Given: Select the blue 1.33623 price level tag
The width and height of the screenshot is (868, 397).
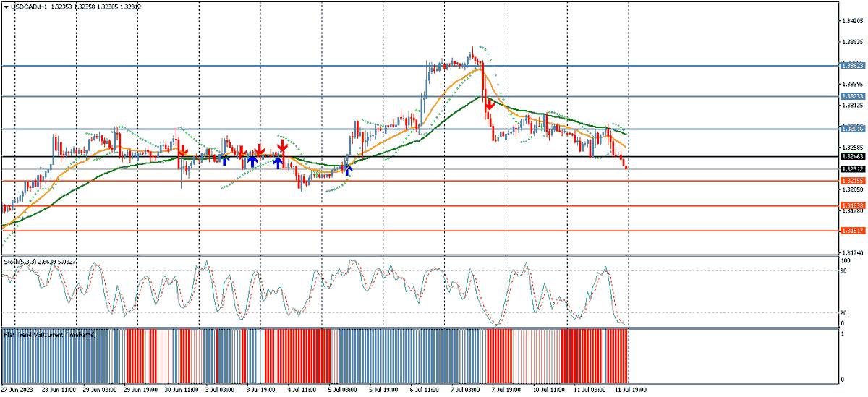Looking at the screenshot, I should [x=852, y=66].
